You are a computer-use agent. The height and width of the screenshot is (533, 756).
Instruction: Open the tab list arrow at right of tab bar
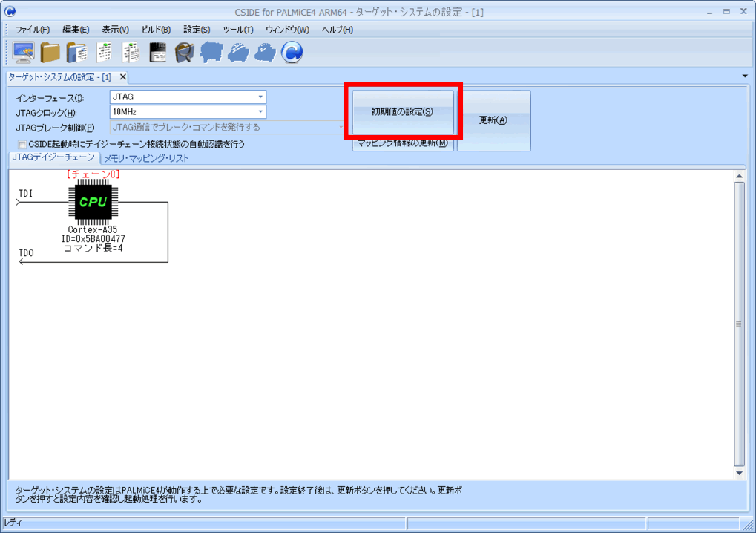pos(744,76)
